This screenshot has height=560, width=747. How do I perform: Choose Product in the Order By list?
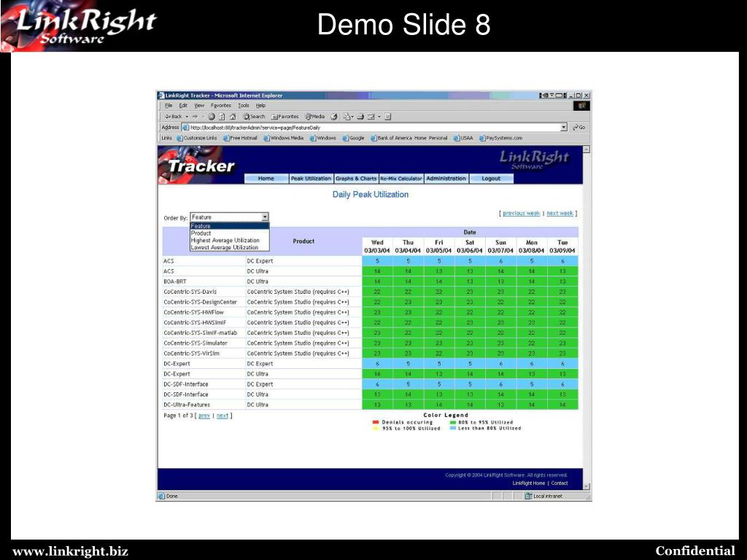[x=230, y=233]
